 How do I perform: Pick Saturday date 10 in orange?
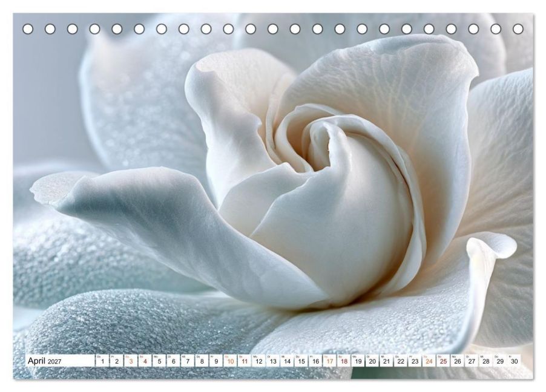(x=230, y=361)
